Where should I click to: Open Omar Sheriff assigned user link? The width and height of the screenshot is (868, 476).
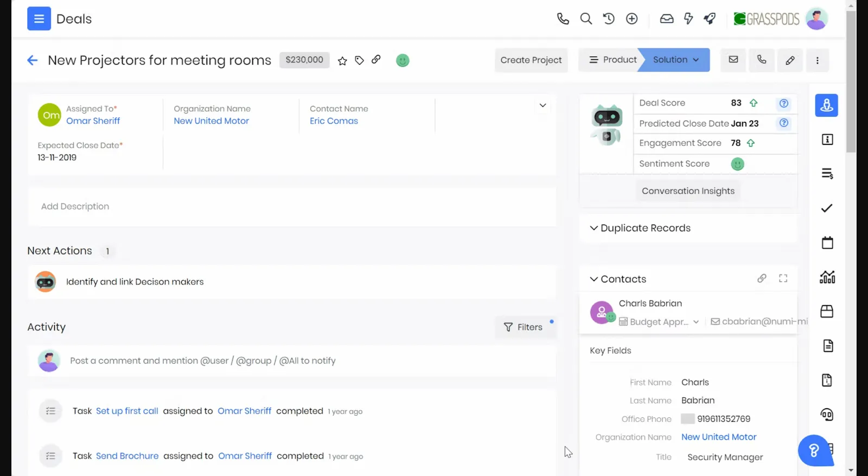tap(93, 121)
